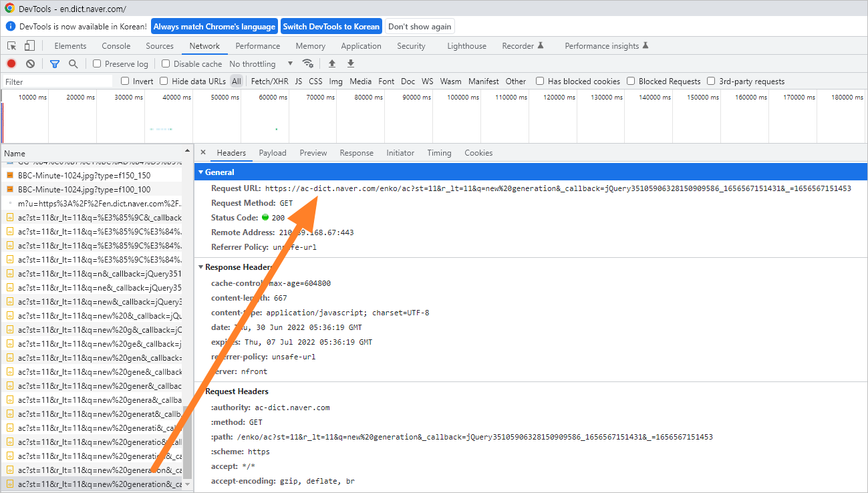Click Always match Chrome's language button
868x493 pixels.
coord(214,27)
